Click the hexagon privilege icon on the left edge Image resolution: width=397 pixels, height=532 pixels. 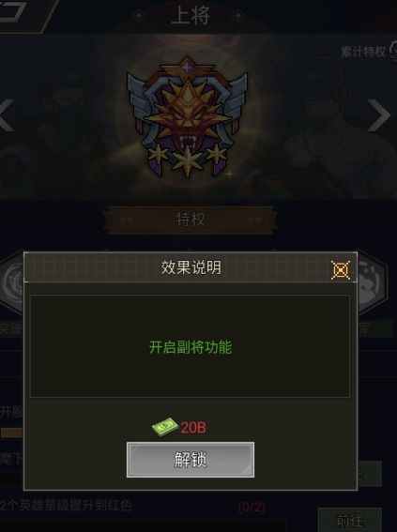coord(12,282)
